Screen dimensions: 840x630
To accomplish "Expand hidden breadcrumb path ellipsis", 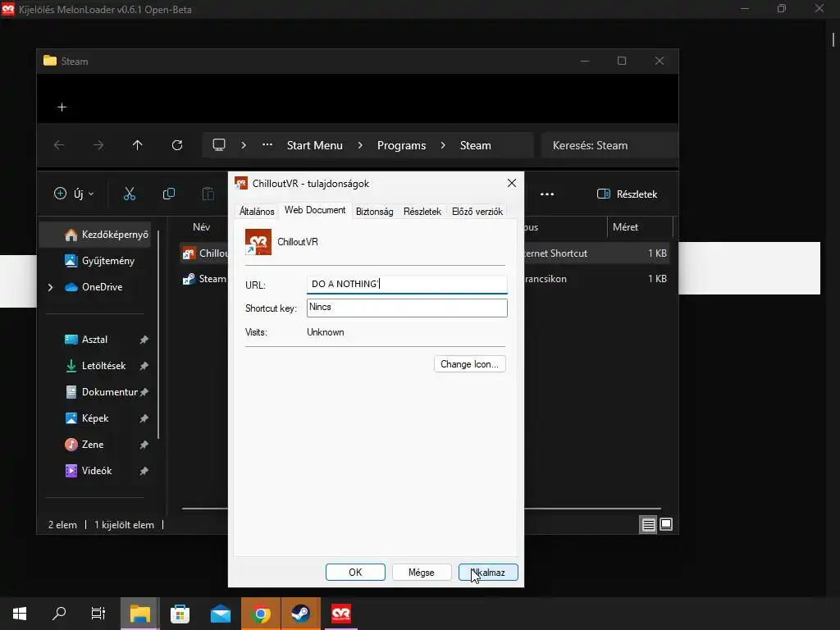I will pos(267,145).
